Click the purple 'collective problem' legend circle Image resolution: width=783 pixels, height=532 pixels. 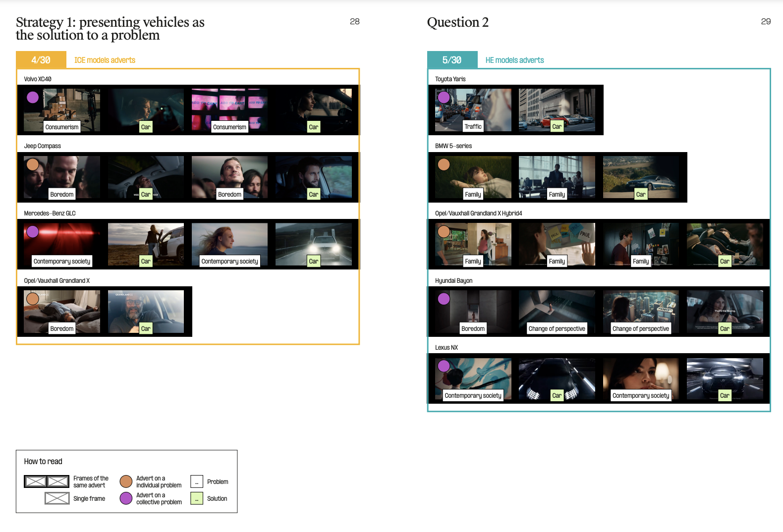pos(126,498)
